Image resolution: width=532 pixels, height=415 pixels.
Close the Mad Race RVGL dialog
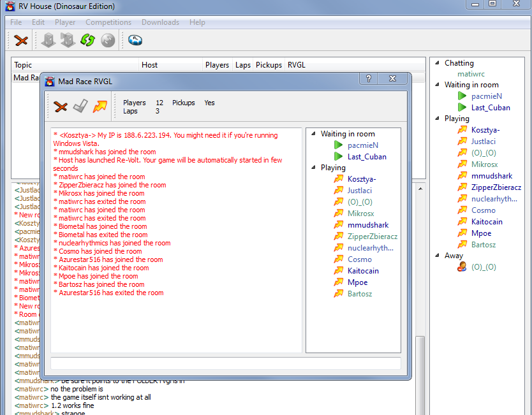tap(392, 78)
